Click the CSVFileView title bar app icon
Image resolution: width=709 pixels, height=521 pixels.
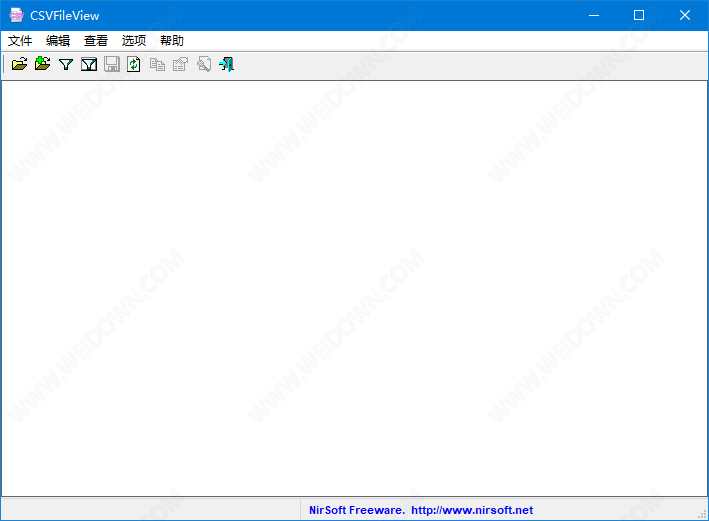click(16, 15)
